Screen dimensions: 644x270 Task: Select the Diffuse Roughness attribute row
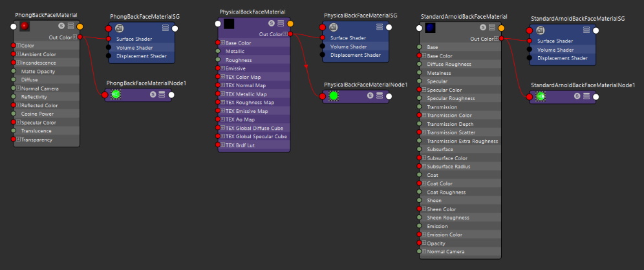460,65
